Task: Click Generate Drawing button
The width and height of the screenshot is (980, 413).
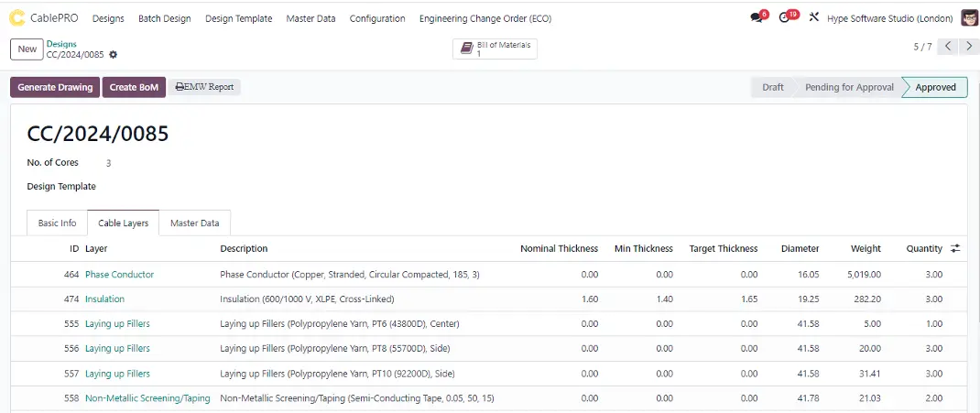Action: [55, 88]
